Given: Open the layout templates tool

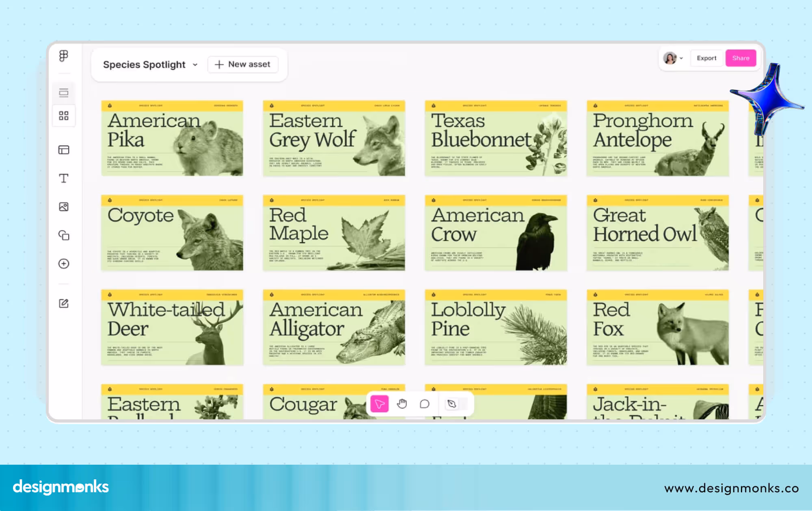Looking at the screenshot, I should (64, 150).
